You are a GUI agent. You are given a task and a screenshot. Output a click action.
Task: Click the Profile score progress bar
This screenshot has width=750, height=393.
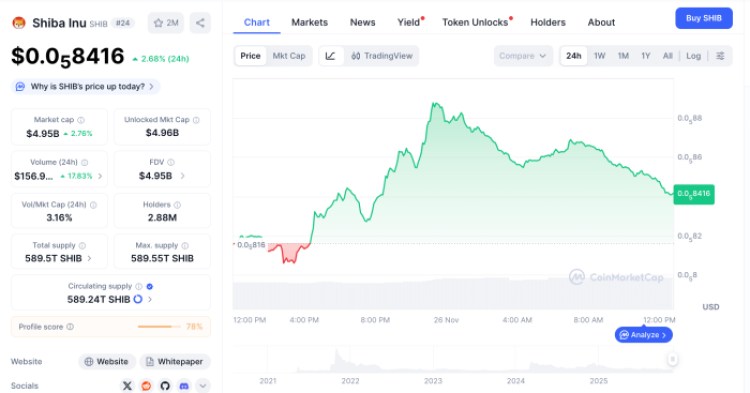(x=159, y=327)
